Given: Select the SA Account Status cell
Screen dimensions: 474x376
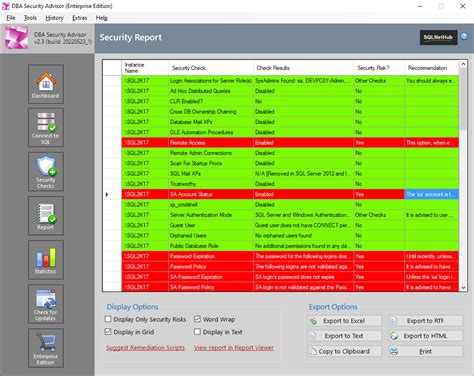Looking at the screenshot, I should click(x=211, y=194).
